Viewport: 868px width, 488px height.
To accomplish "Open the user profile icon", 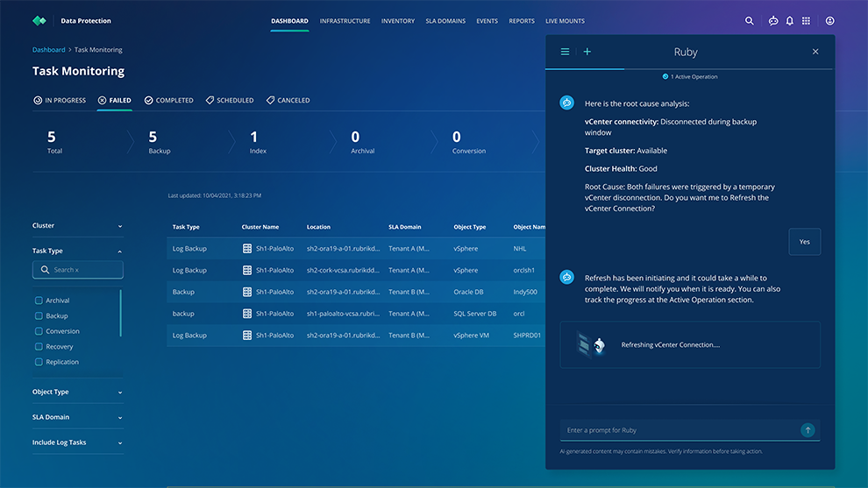I will [830, 21].
